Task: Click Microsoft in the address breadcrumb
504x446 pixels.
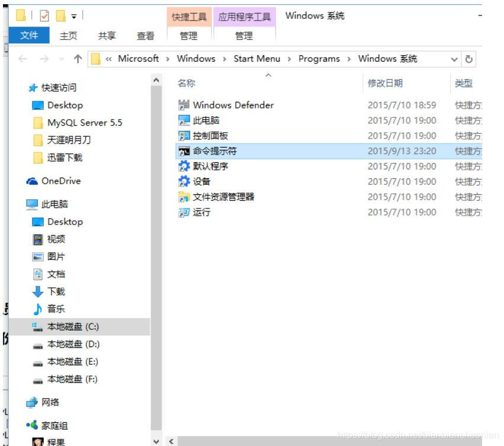Action: (138, 59)
